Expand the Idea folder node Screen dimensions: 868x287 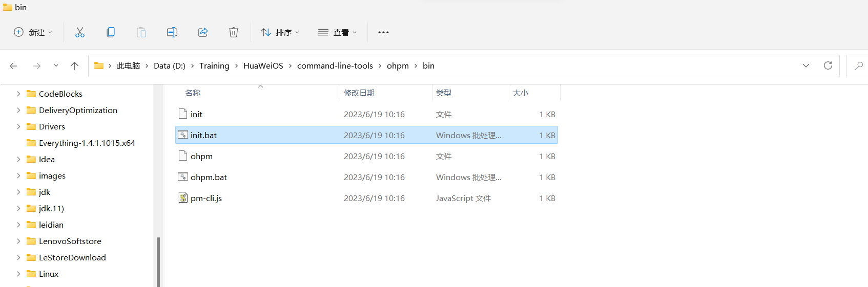[18, 159]
